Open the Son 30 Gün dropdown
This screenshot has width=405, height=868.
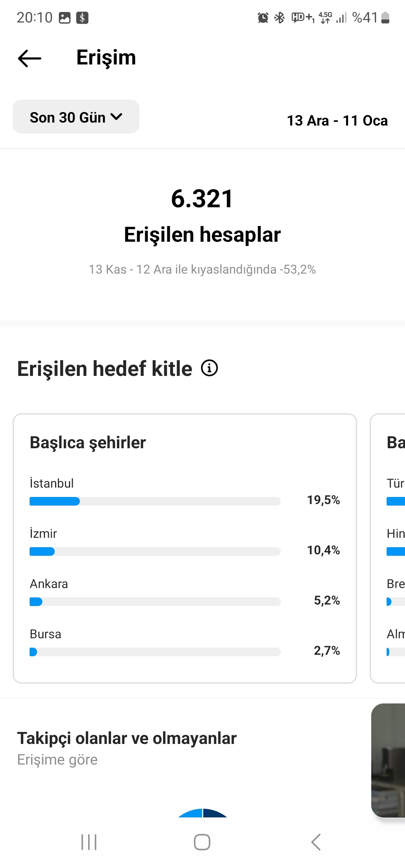(x=76, y=117)
